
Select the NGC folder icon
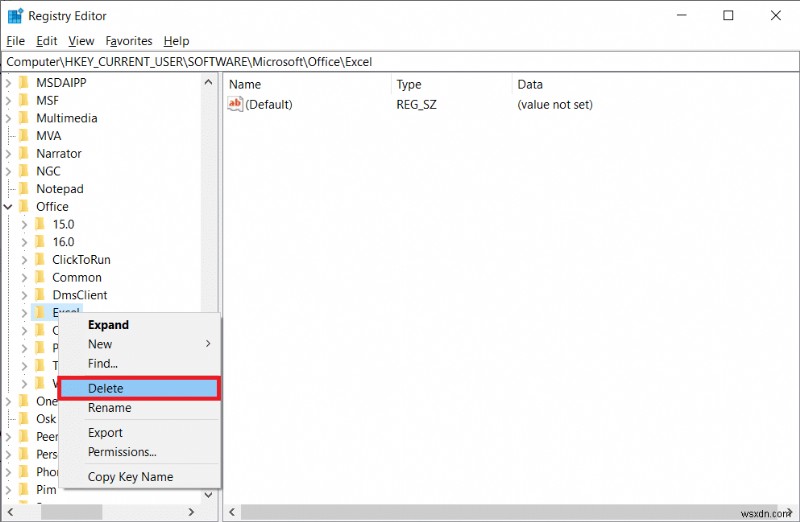[23, 171]
